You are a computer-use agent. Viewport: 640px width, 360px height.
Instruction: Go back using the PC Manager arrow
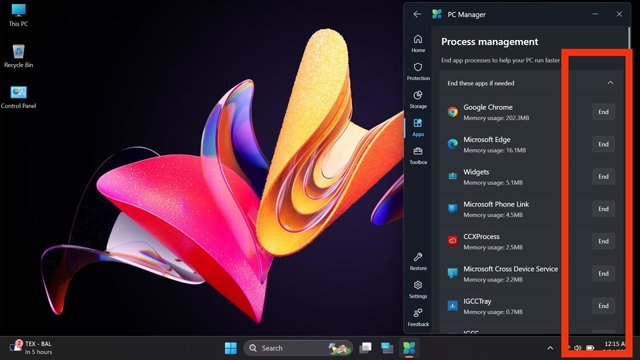coord(417,14)
